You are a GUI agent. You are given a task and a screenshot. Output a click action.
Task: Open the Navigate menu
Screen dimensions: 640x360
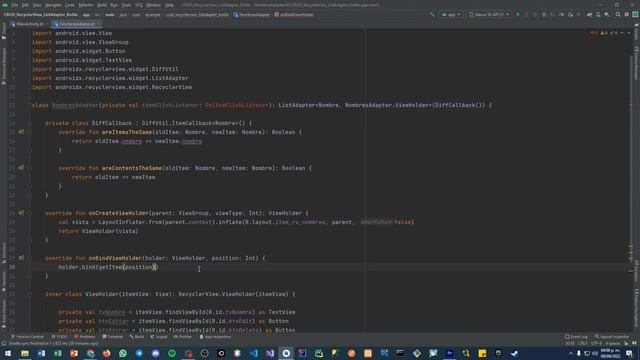(x=53, y=5)
